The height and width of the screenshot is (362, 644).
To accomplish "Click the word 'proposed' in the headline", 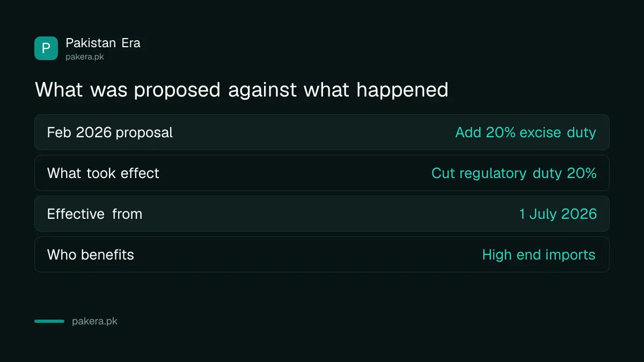I will pos(177,90).
